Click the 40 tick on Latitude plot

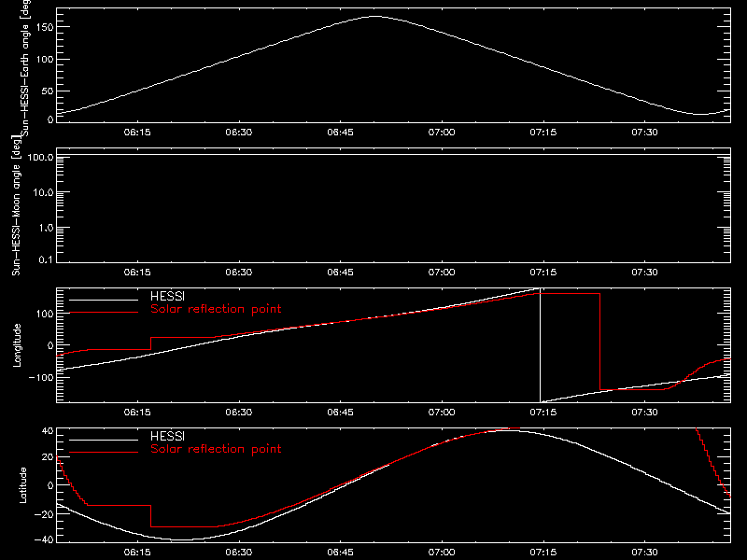click(48, 431)
